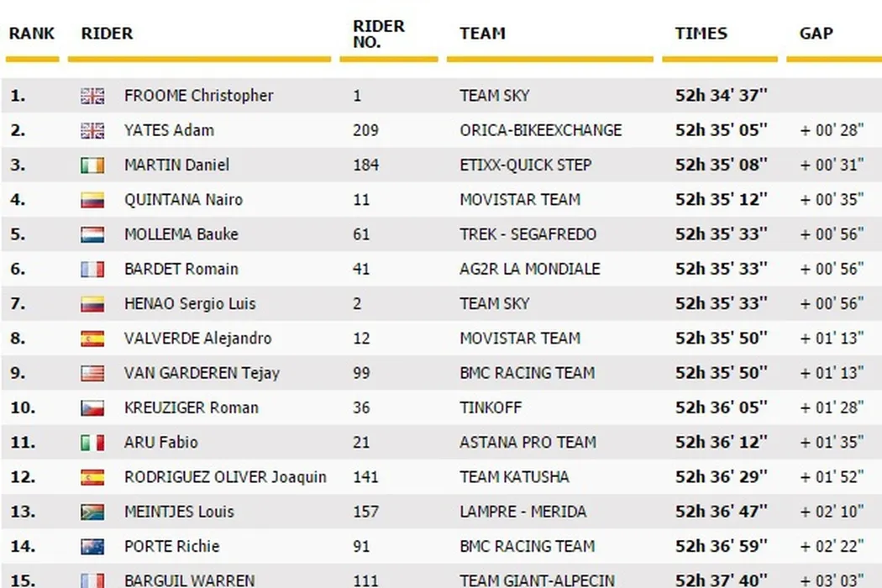Click the Italian flag beside ARU Fabio

point(92,443)
